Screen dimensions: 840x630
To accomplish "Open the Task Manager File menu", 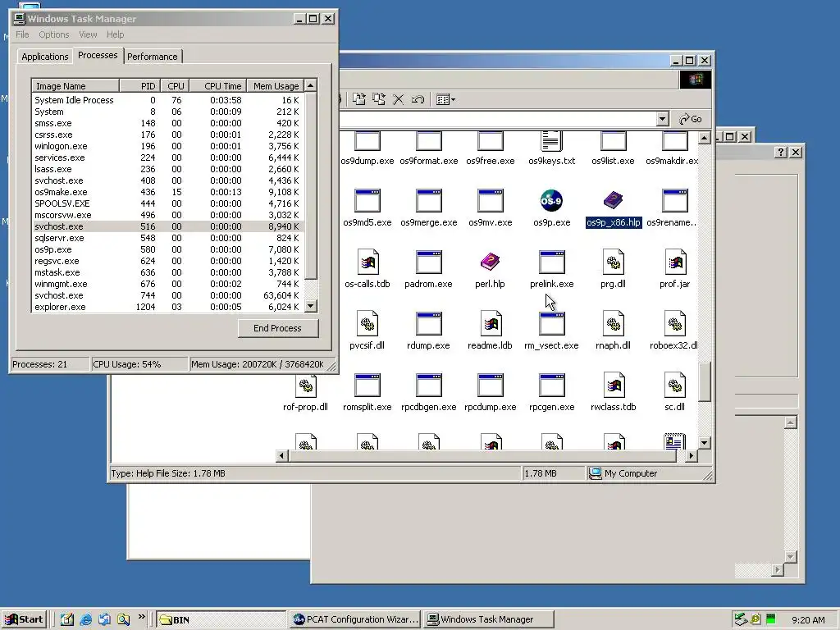I will tap(22, 34).
